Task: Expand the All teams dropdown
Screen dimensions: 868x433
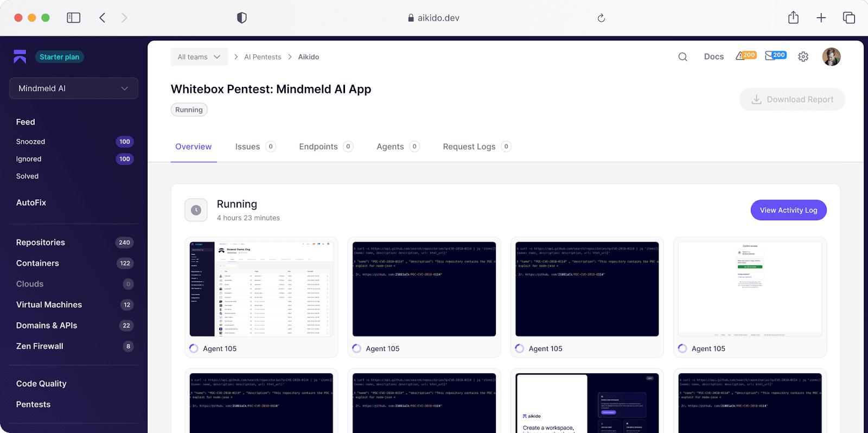Action: 199,57
